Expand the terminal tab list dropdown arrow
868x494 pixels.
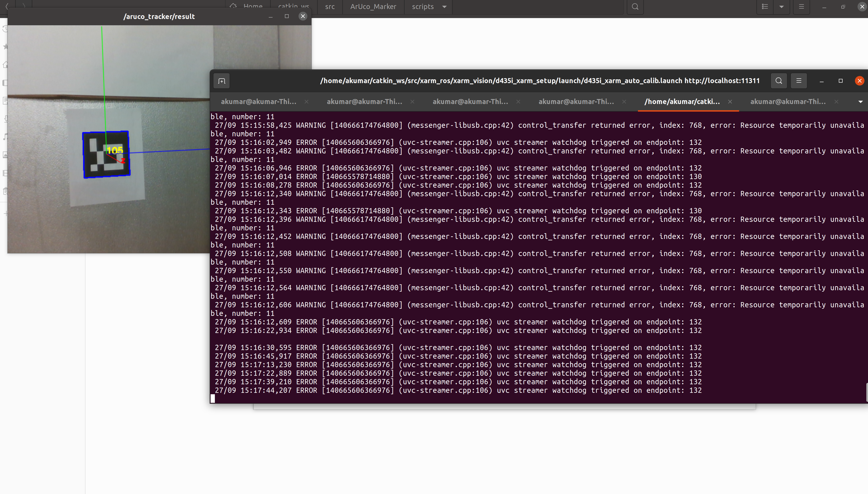click(x=860, y=102)
